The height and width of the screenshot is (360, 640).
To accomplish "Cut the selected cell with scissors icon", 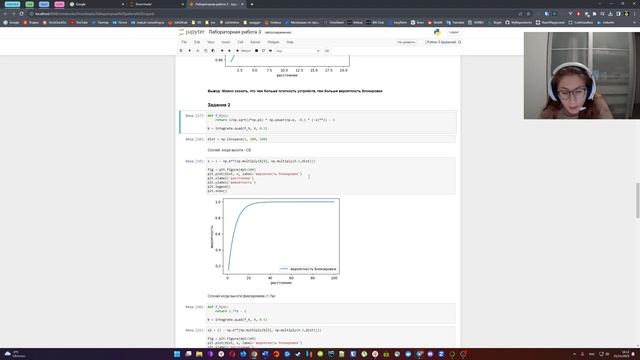I will (x=198, y=51).
